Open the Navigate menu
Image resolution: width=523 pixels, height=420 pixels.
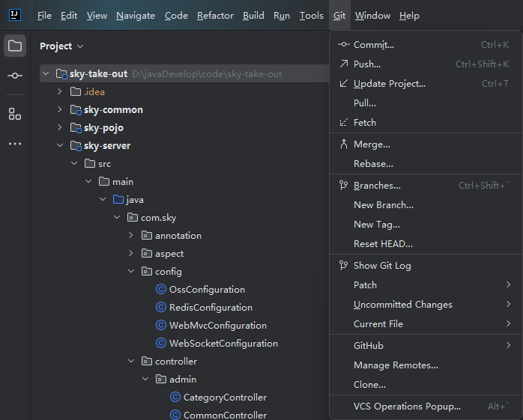click(136, 16)
